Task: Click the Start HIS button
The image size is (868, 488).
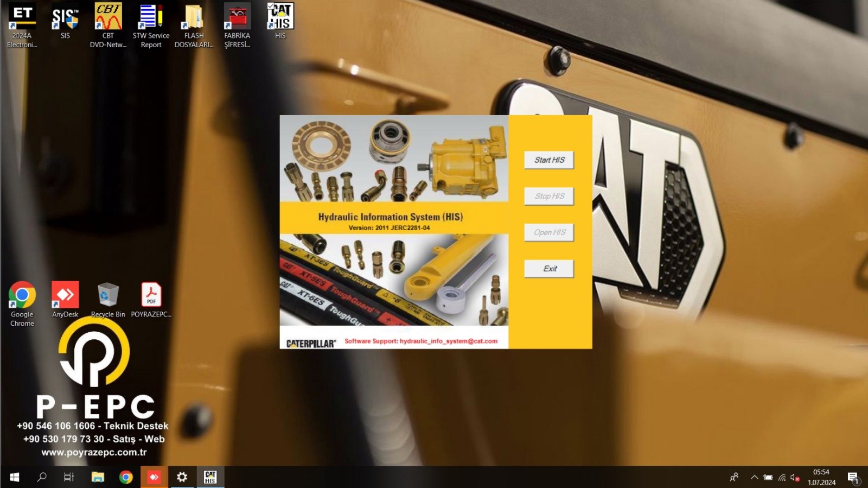Action: tap(549, 160)
